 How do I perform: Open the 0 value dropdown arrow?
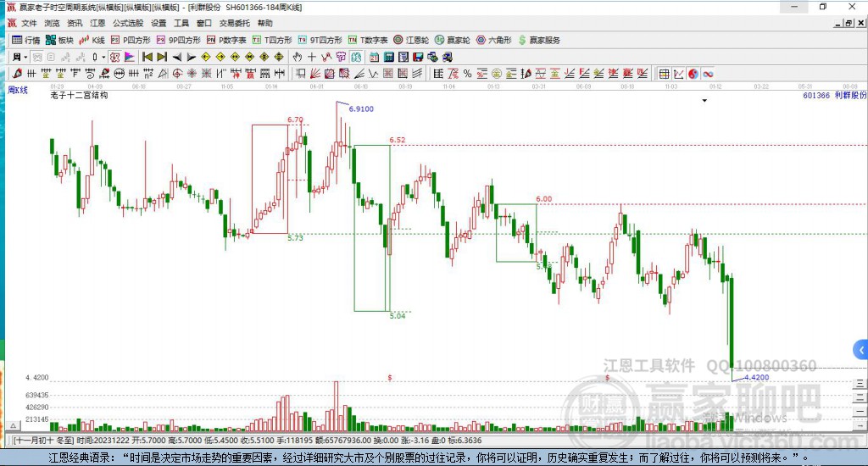(103, 57)
